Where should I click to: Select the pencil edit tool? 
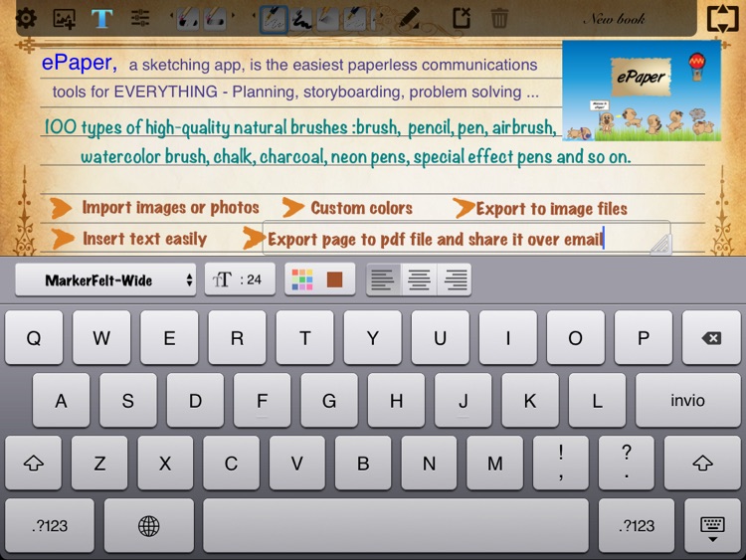tap(410, 19)
